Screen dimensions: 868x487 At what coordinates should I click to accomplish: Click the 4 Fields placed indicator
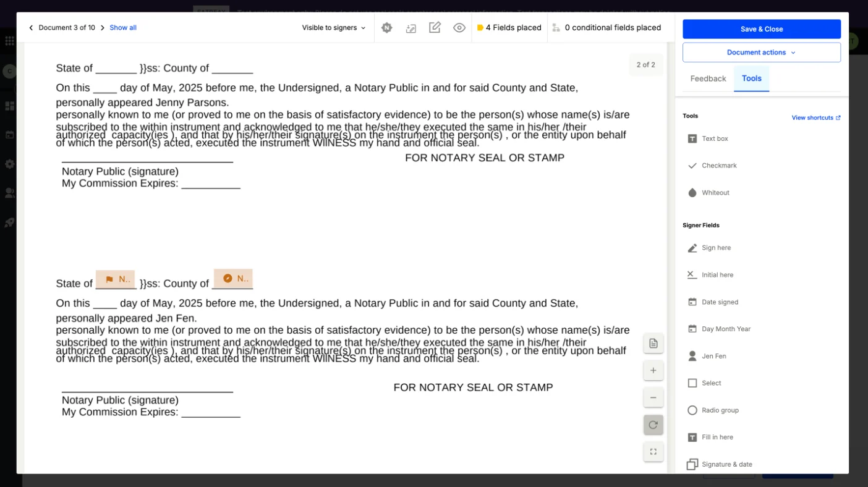[x=509, y=28]
